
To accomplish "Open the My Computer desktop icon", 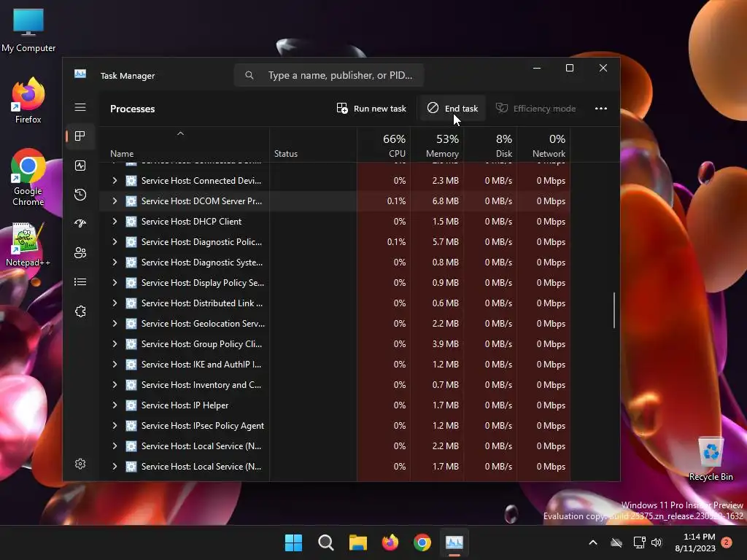I will pos(28,30).
